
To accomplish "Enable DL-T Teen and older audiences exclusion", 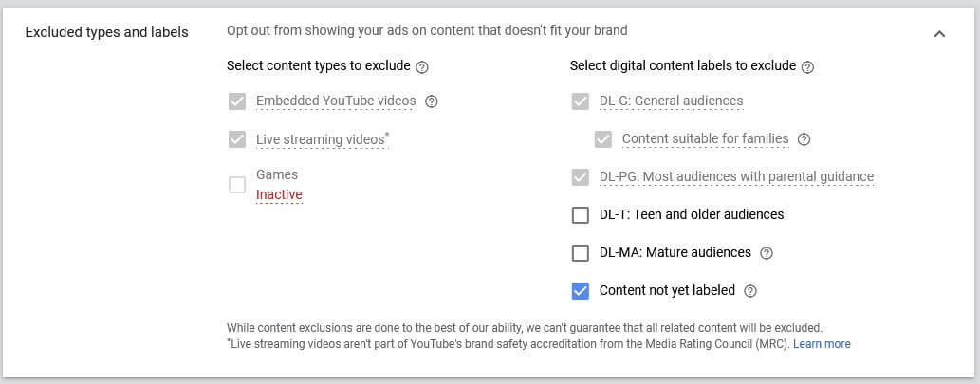I will (581, 215).
